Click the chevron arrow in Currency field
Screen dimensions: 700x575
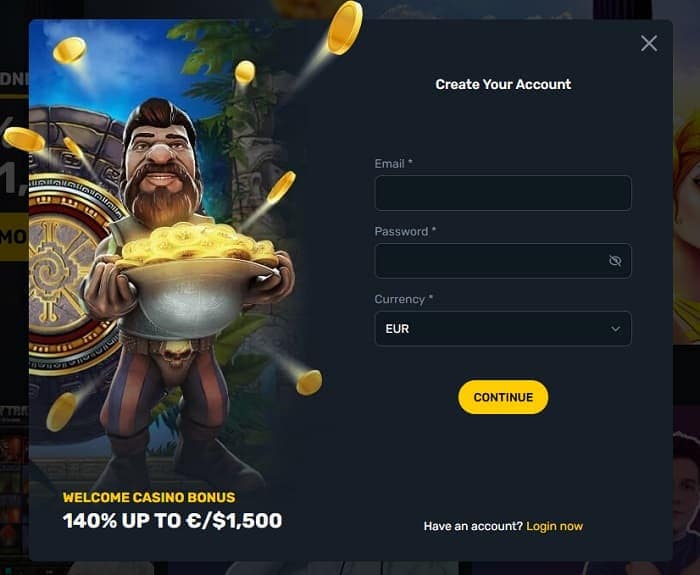(616, 329)
